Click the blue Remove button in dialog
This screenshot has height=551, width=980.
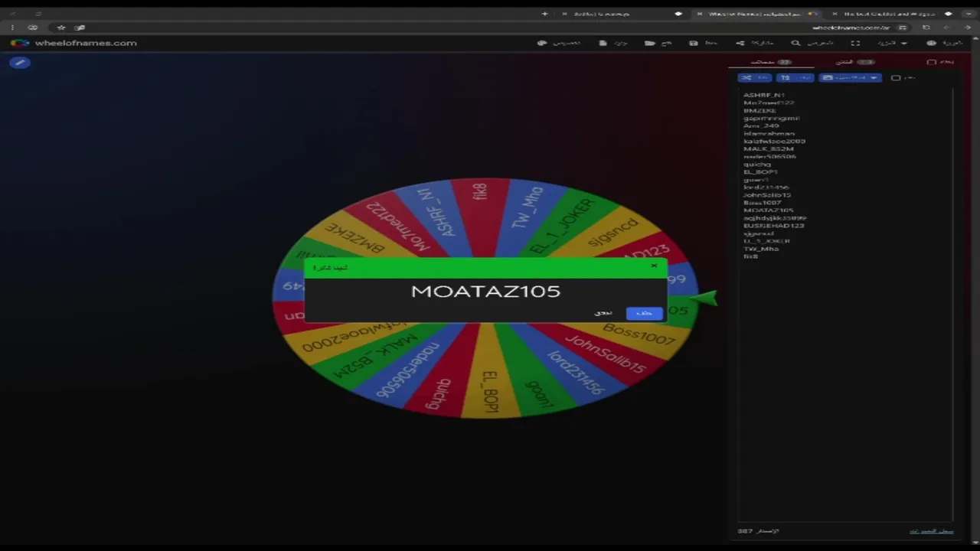pyautogui.click(x=644, y=313)
